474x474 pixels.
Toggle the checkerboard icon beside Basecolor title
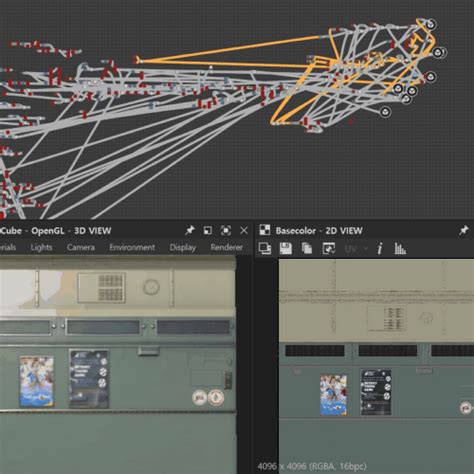265,230
